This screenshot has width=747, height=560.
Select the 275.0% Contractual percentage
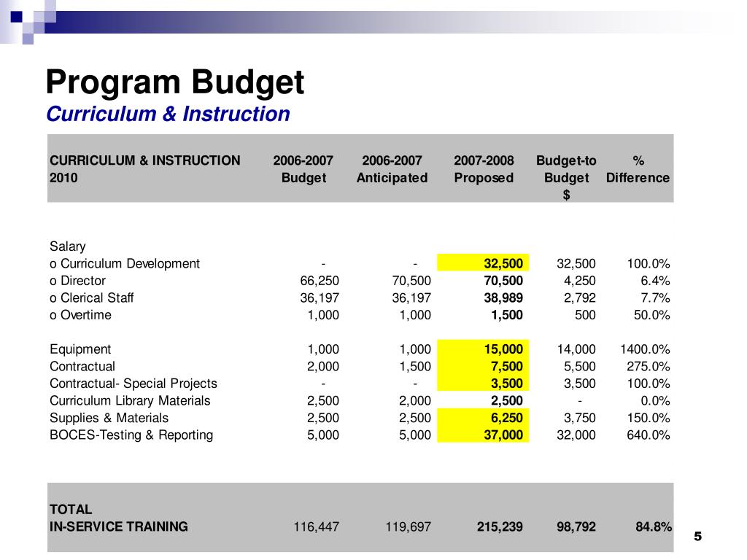[x=649, y=367]
